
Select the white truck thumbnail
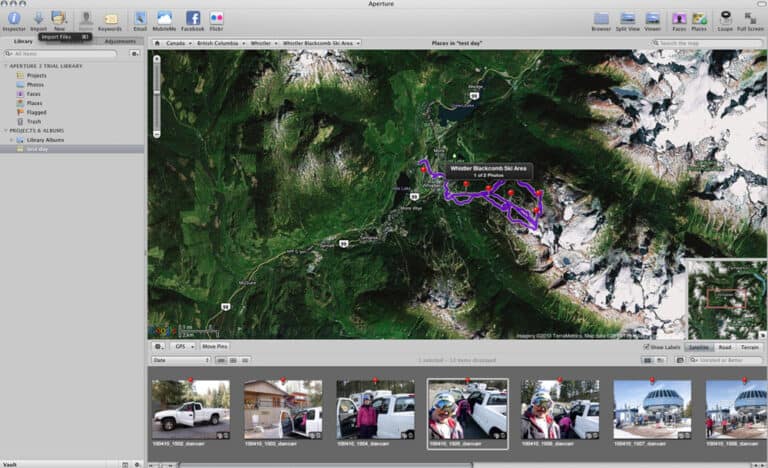pos(191,409)
